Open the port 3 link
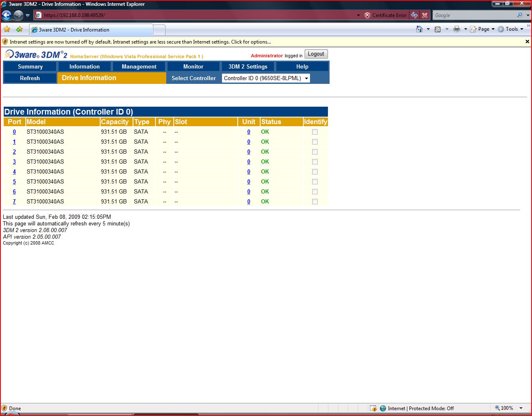This screenshot has width=532, height=416. 14,162
